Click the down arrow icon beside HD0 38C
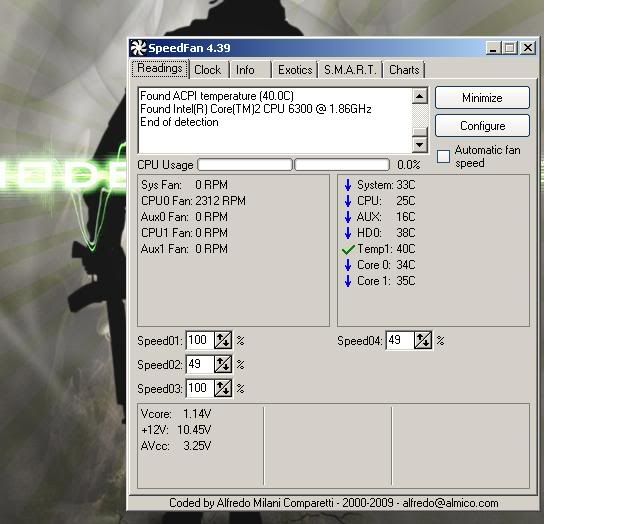The image size is (640, 524). tap(348, 233)
